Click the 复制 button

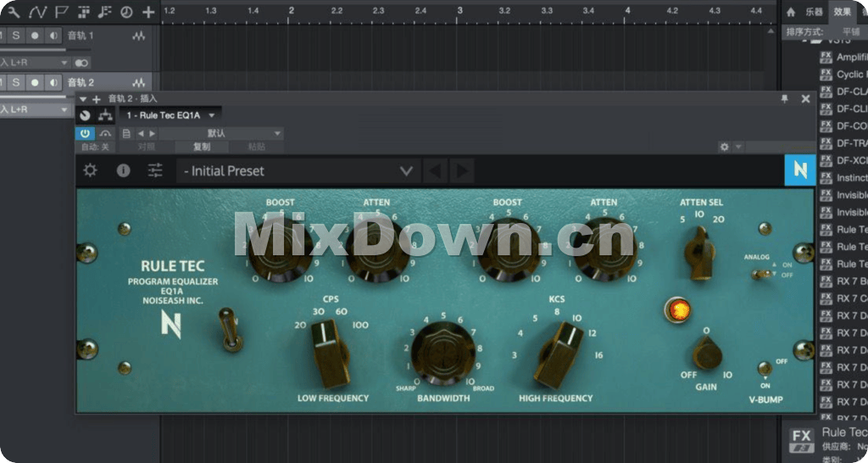tap(202, 147)
